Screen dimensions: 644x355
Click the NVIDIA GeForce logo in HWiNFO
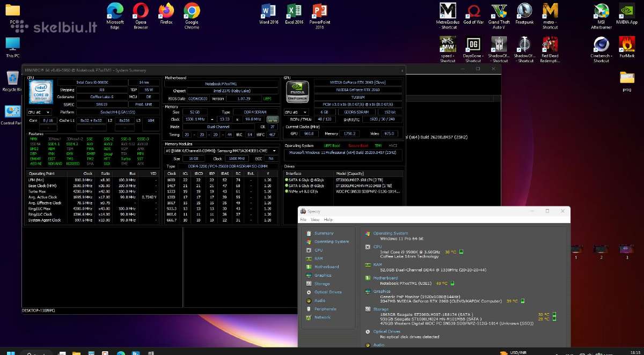point(297,92)
